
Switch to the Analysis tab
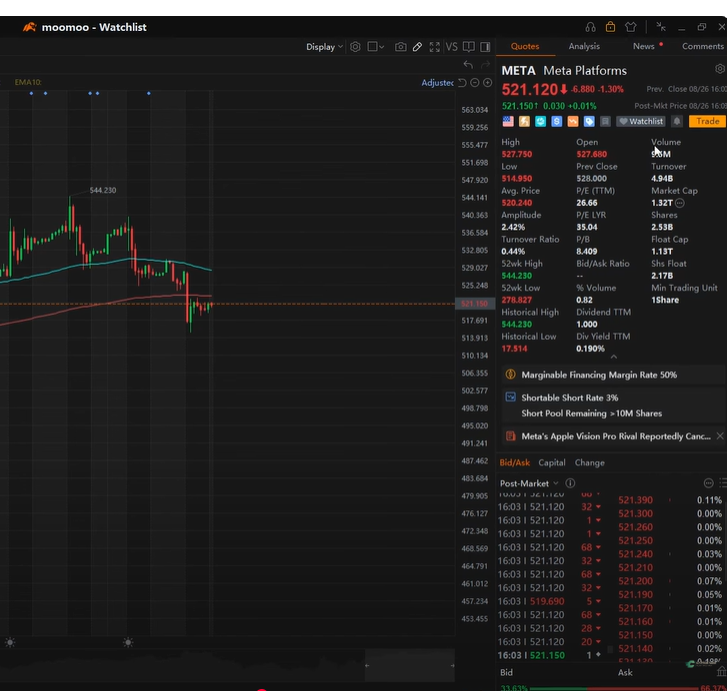point(584,46)
